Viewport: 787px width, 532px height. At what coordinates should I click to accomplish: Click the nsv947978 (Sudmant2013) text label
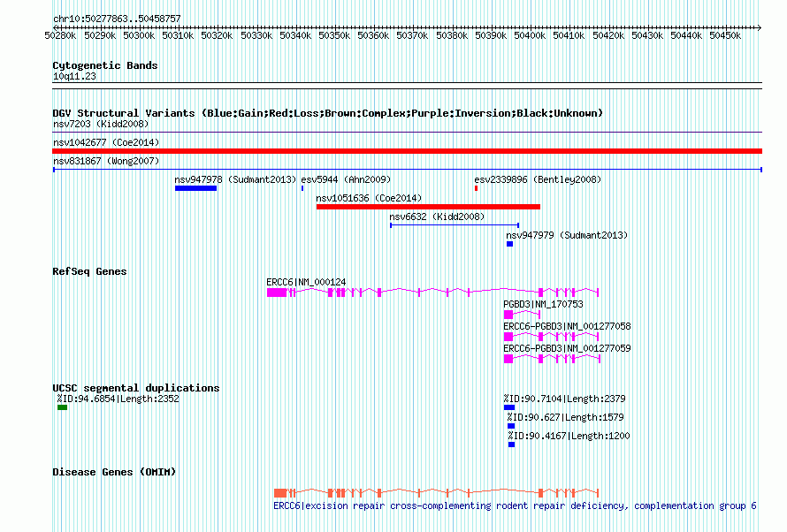tap(235, 179)
